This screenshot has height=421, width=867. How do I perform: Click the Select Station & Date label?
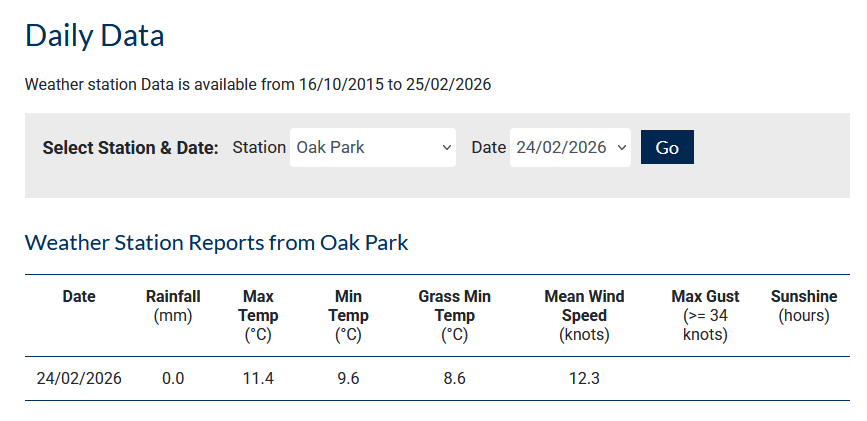click(130, 147)
